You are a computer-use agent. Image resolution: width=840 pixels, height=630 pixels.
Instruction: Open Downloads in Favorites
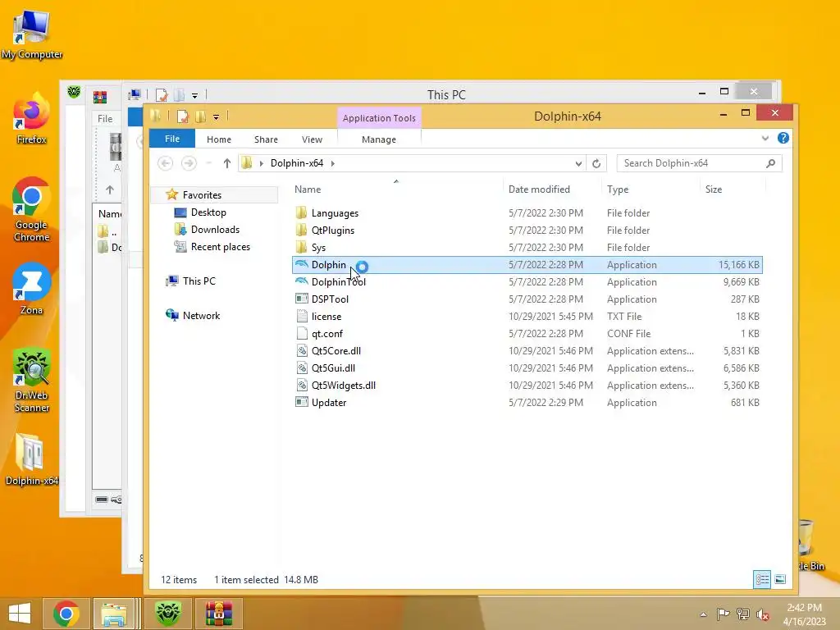pyautogui.click(x=215, y=230)
